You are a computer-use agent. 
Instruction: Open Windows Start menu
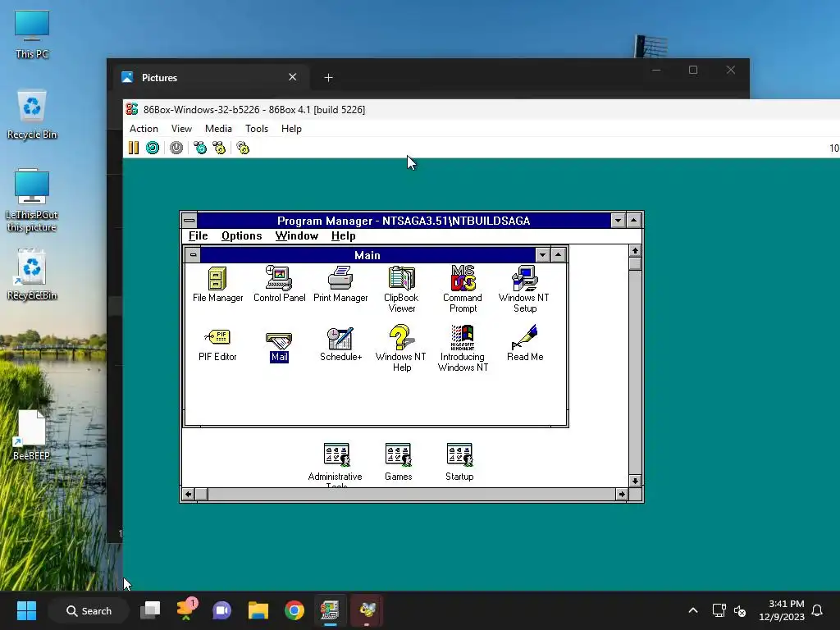pyautogui.click(x=26, y=610)
